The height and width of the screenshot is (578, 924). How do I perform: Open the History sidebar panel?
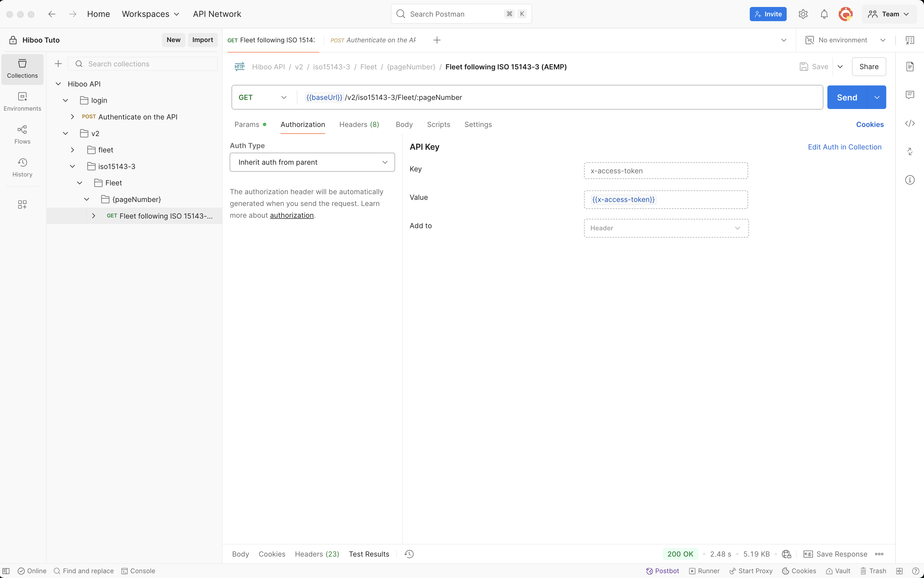coord(22,167)
